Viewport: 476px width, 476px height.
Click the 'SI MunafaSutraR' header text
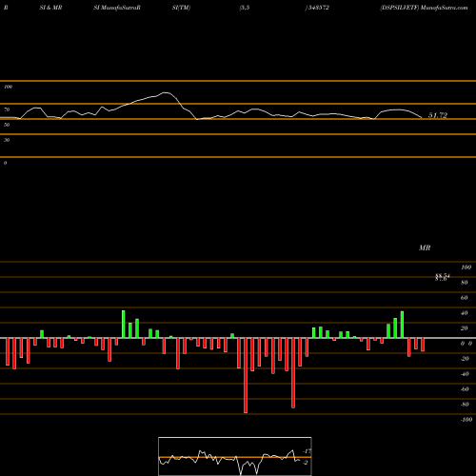click(117, 8)
